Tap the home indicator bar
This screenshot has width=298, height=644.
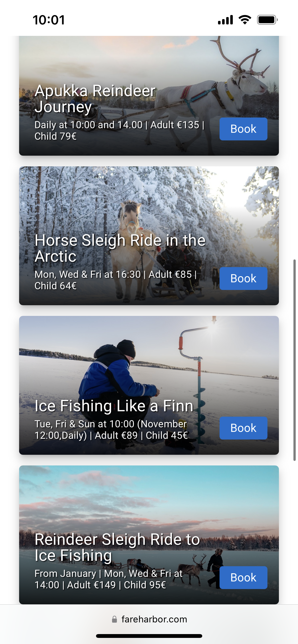(149, 636)
